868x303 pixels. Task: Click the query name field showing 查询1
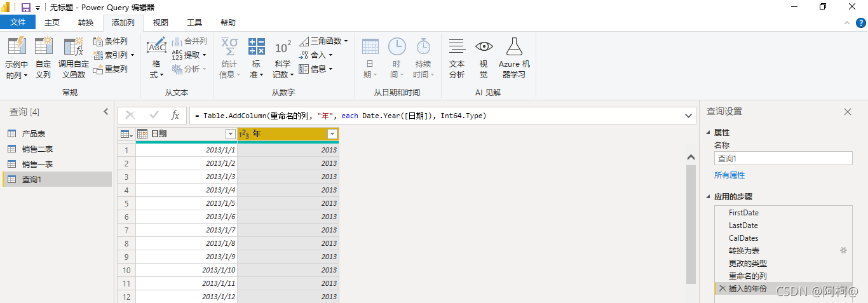coord(783,158)
